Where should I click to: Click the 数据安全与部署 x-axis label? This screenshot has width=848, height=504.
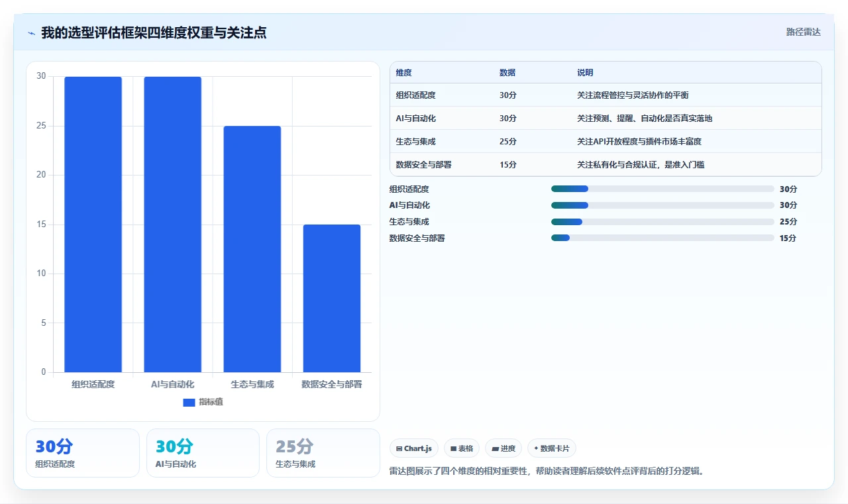[332, 384]
